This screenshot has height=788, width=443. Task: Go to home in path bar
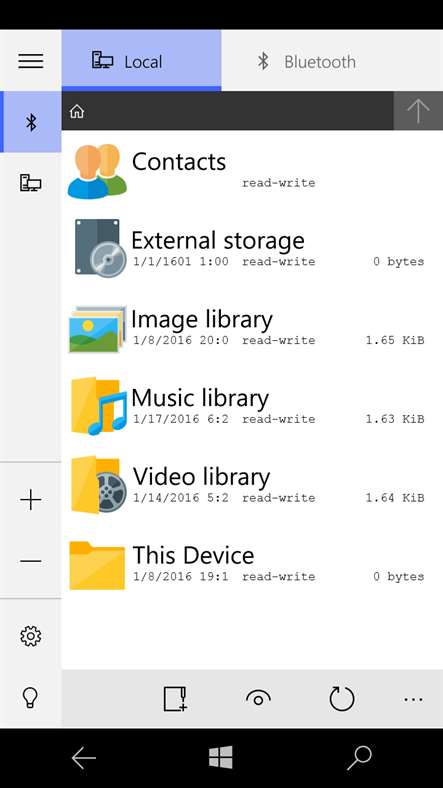pyautogui.click(x=77, y=111)
